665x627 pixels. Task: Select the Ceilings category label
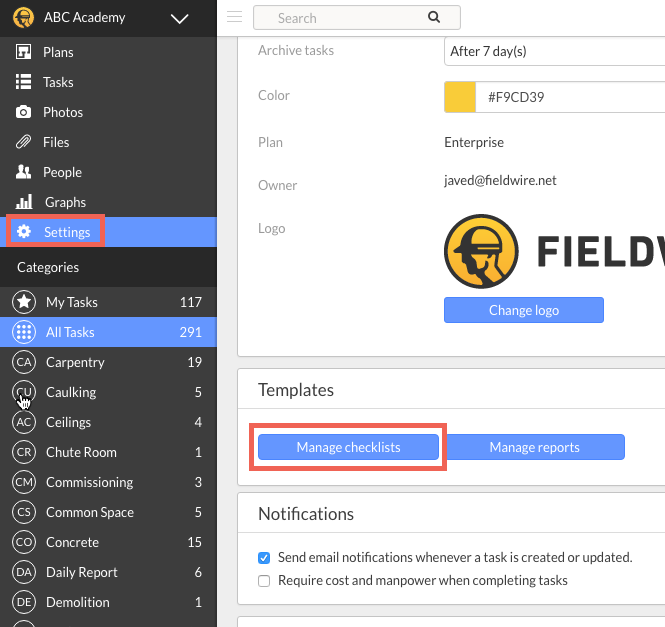(x=68, y=423)
